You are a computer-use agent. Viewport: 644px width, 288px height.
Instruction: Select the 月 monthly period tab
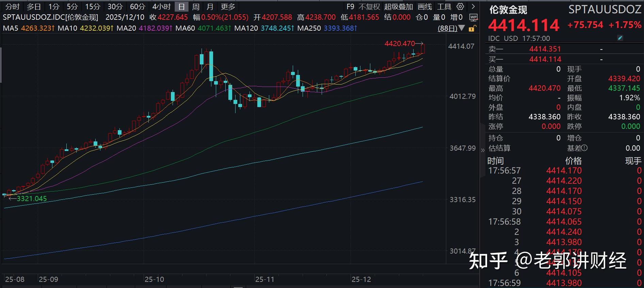point(210,6)
